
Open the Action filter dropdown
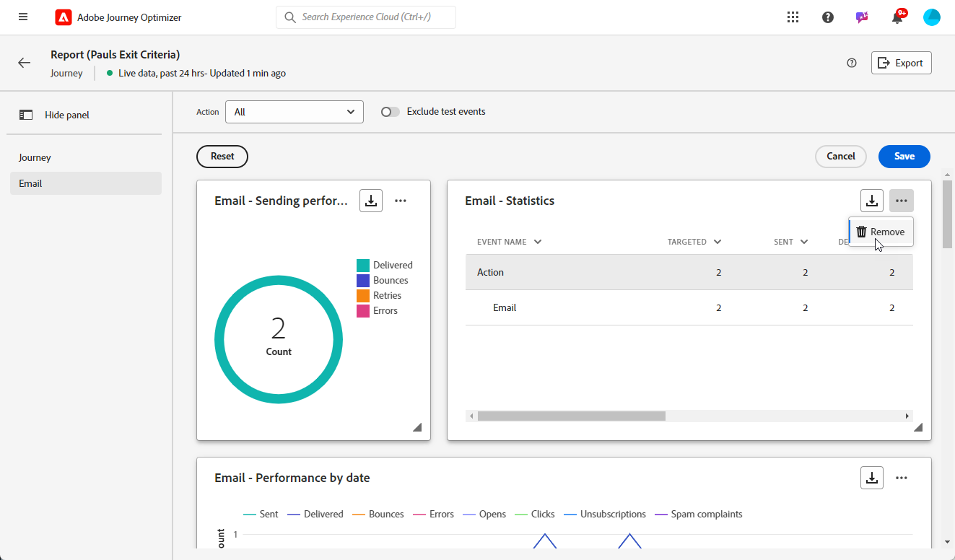pyautogui.click(x=294, y=112)
